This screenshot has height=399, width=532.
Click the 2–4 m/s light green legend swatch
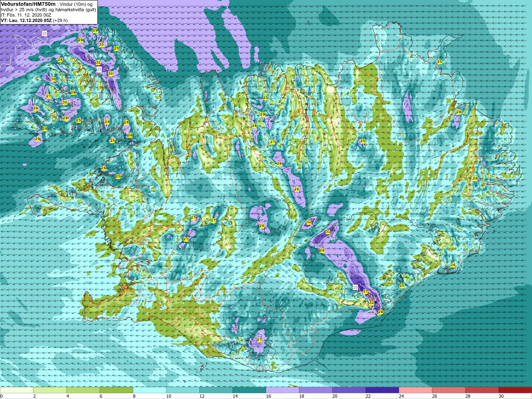tap(50, 390)
